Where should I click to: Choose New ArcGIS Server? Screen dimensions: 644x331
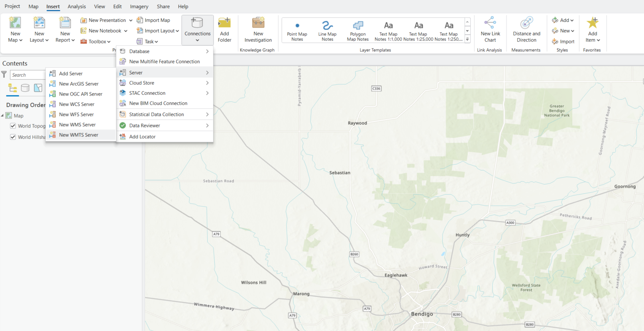click(x=81, y=84)
